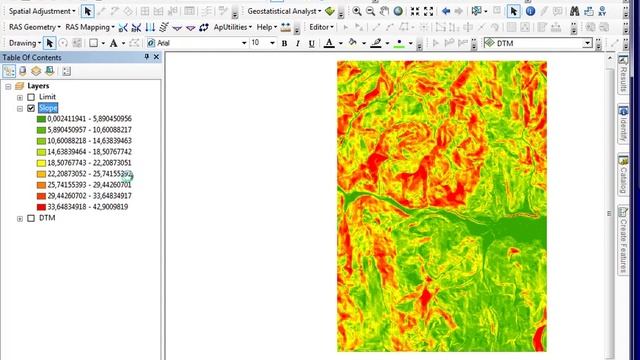
Task: Toggle bold text formatting
Action: point(284,43)
